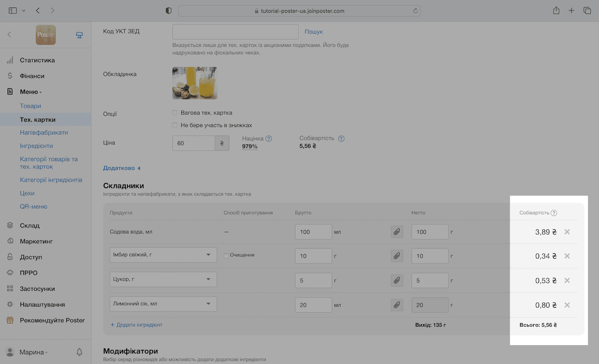The width and height of the screenshot is (599, 364).
Task: Click the terminal monitor icon beside Poster logo
Action: coord(79,35)
